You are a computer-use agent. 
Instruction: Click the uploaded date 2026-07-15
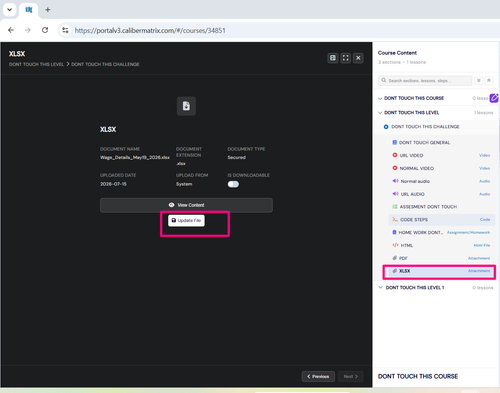pyautogui.click(x=113, y=184)
